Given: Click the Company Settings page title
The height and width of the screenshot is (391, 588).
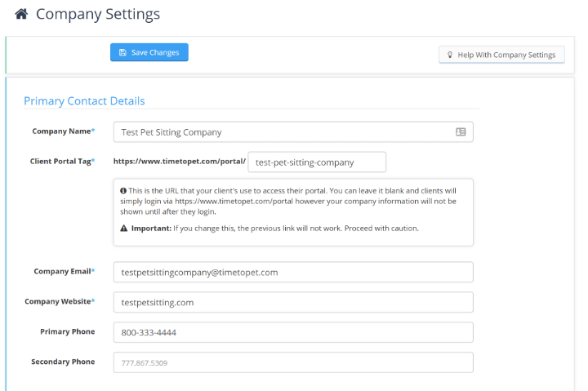Looking at the screenshot, I should (x=98, y=14).
